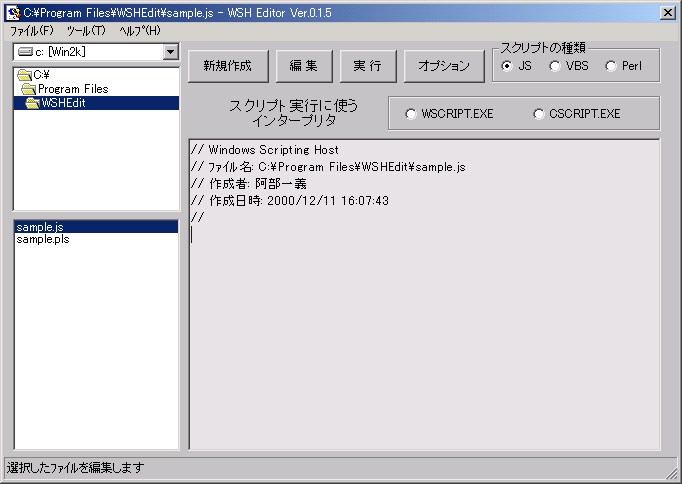Select the VBS script type radio button
This screenshot has height=484, width=682.
(x=555, y=66)
